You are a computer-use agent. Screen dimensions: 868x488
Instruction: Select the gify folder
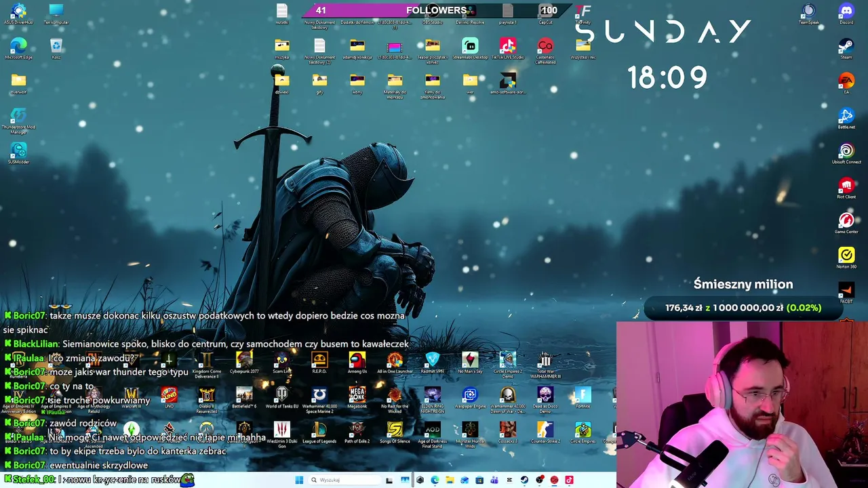pyautogui.click(x=319, y=83)
